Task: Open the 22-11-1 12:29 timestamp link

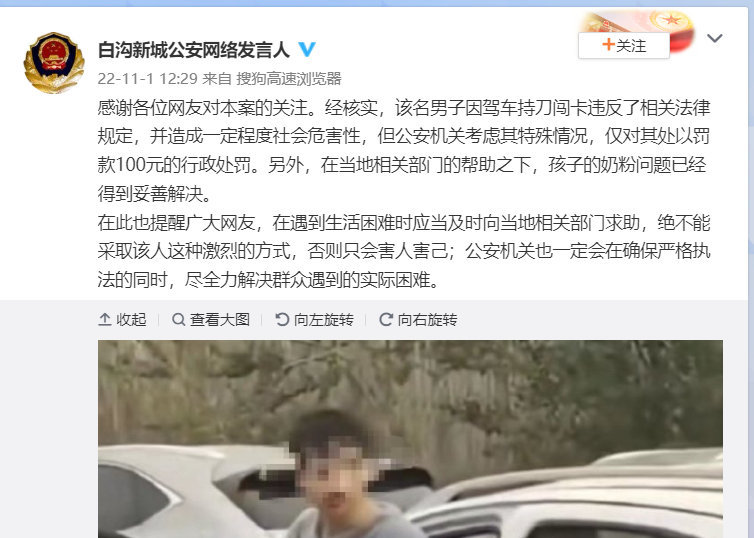Action: click(148, 78)
